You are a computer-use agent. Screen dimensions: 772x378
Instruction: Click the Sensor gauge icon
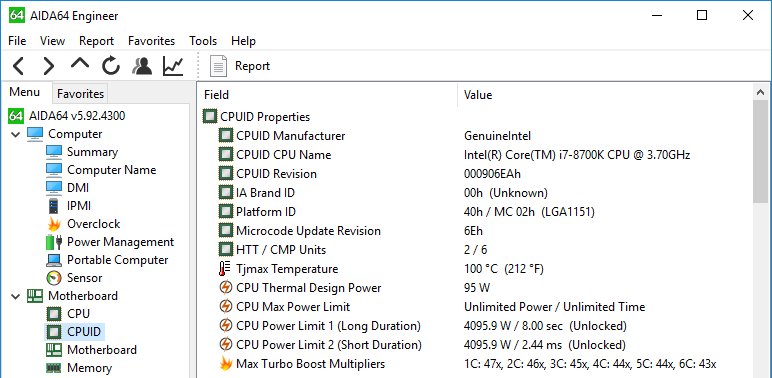point(54,278)
